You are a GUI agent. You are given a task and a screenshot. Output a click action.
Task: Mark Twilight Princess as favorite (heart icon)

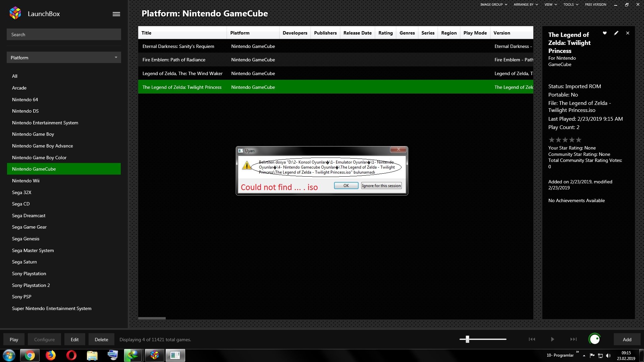[605, 33]
